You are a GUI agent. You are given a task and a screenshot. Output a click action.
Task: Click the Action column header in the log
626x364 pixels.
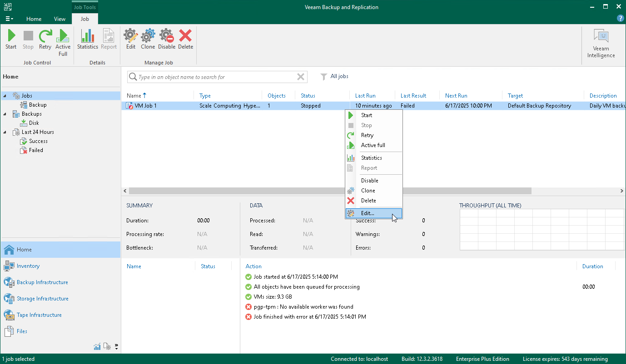pos(253,266)
